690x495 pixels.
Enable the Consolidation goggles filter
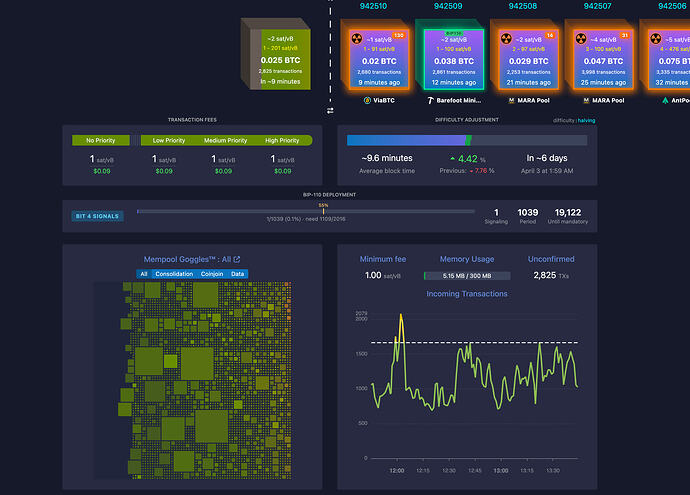(176, 274)
